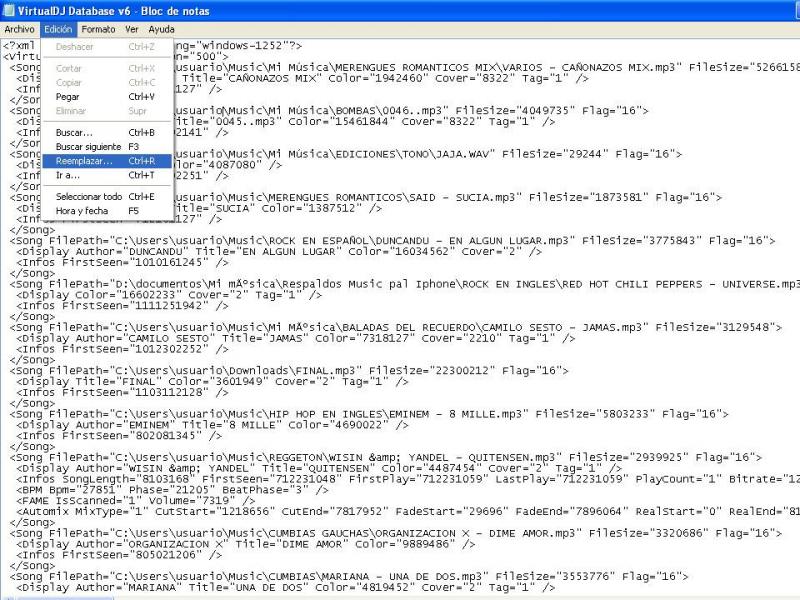Click the Automix MixType="1" line
Image resolution: width=800 pixels, height=600 pixels.
(408, 512)
